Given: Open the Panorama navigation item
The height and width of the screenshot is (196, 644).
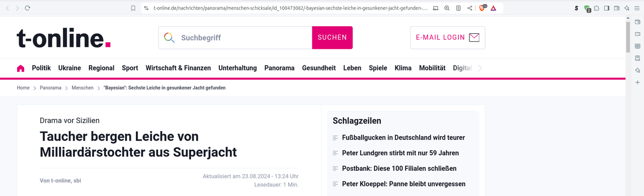Looking at the screenshot, I should 279,68.
